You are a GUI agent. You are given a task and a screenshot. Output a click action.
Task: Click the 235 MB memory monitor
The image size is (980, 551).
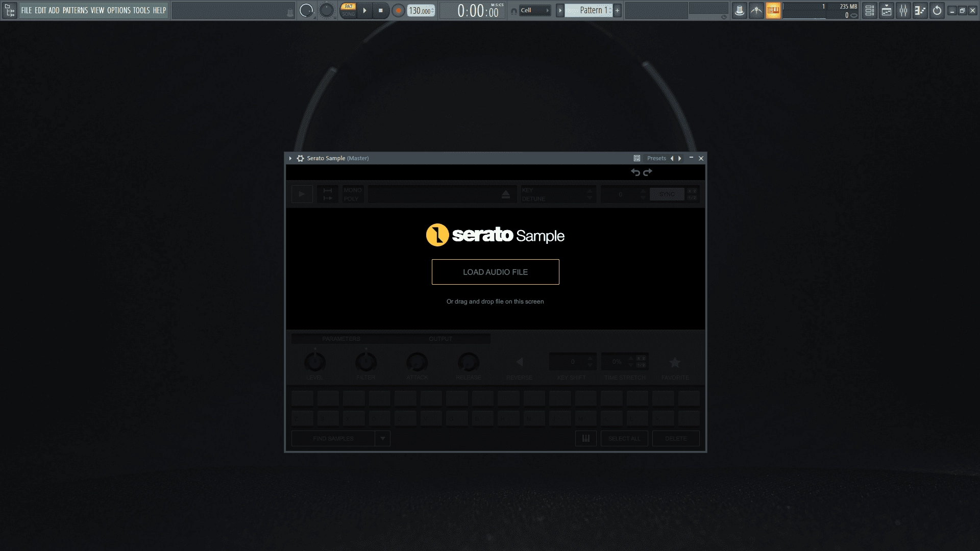coord(848,7)
